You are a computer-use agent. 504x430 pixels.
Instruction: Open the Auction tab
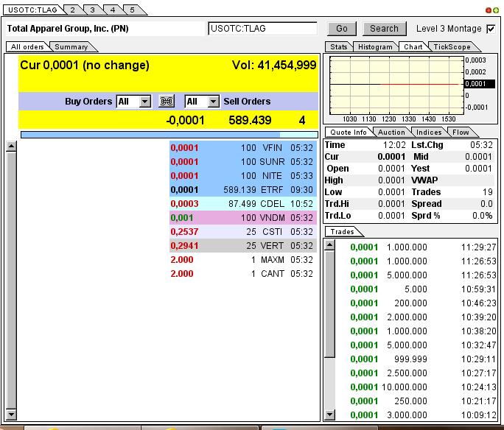(391, 133)
